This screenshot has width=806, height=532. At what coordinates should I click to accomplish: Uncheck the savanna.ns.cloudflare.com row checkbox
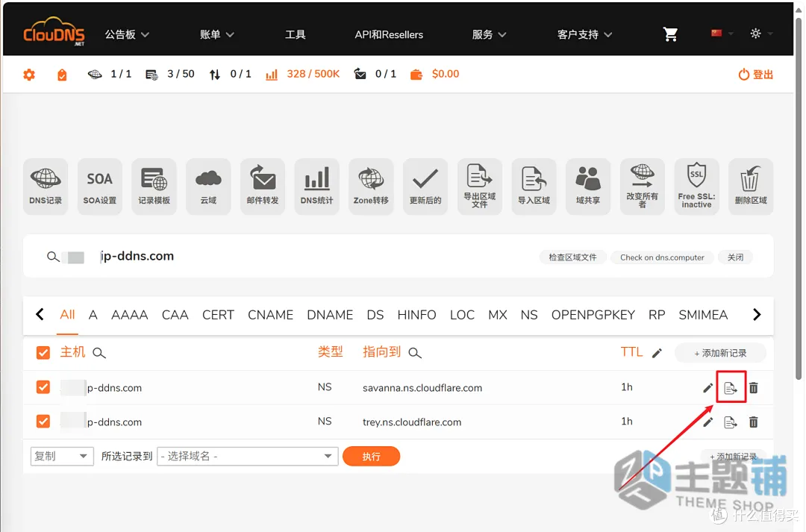pos(43,387)
